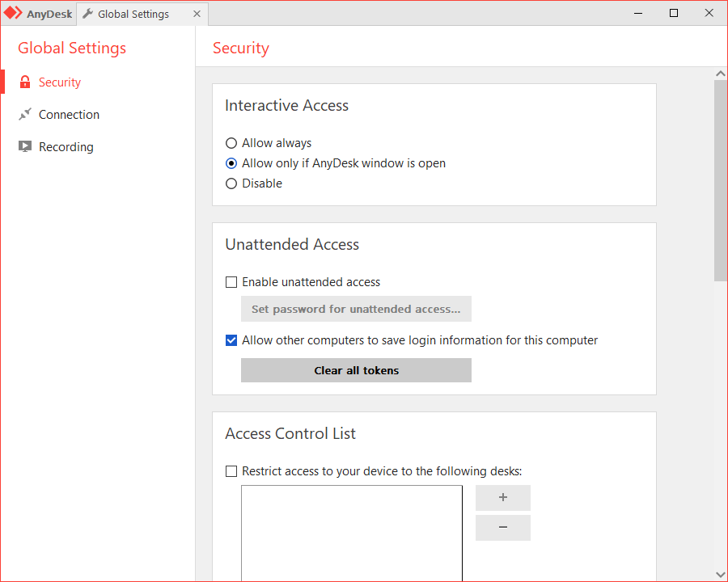Add a desk with the plus button
This screenshot has width=728, height=582.
(x=503, y=498)
